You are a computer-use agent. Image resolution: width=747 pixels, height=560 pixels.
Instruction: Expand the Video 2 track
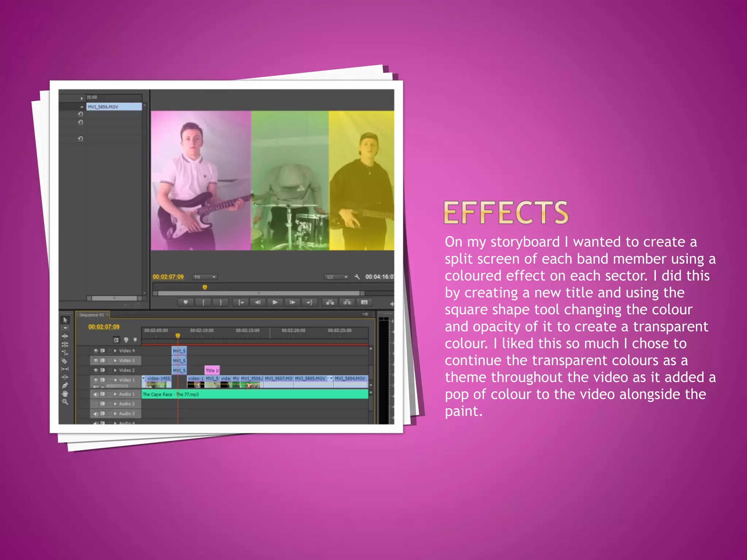click(115, 370)
